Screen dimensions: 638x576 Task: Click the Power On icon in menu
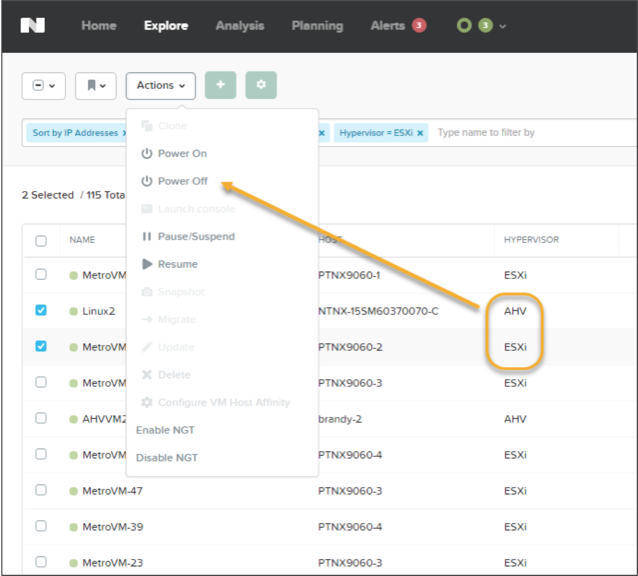coord(146,153)
